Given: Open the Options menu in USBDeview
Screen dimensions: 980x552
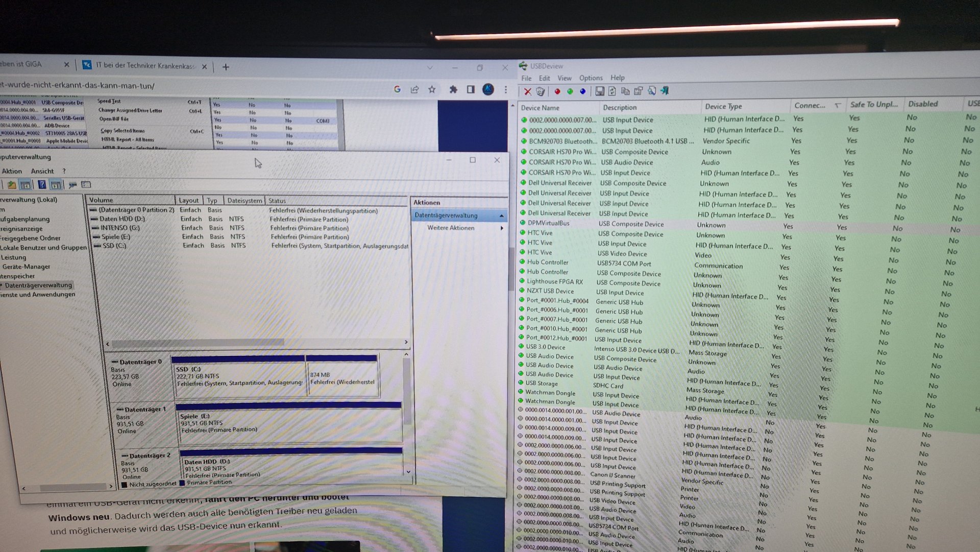Looking at the screenshot, I should (x=591, y=78).
